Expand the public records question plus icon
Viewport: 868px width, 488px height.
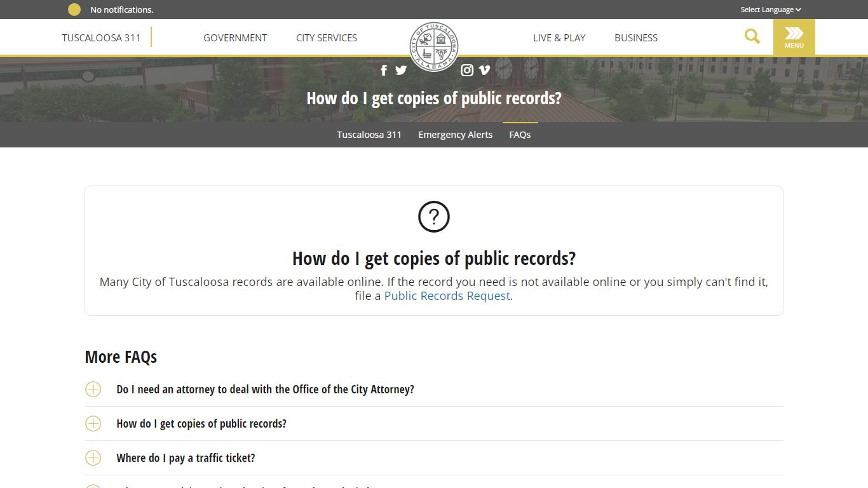pyautogui.click(x=93, y=423)
